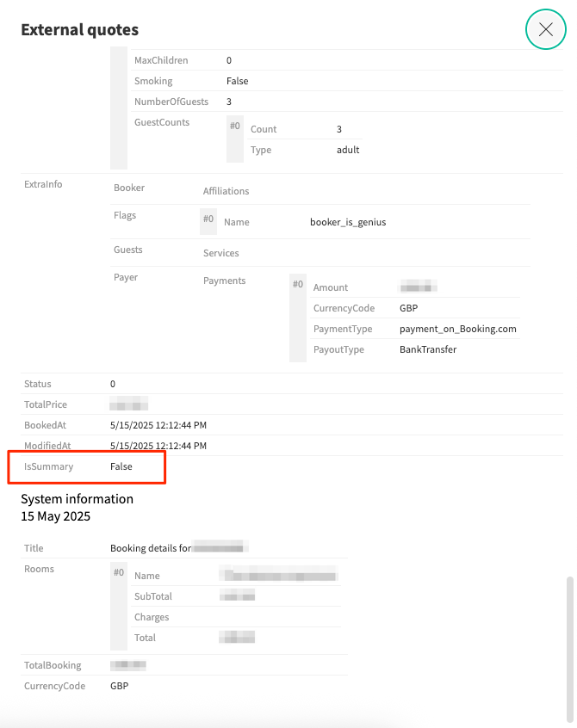The height and width of the screenshot is (728, 577).
Task: Close the External quotes panel
Action: coord(545,29)
